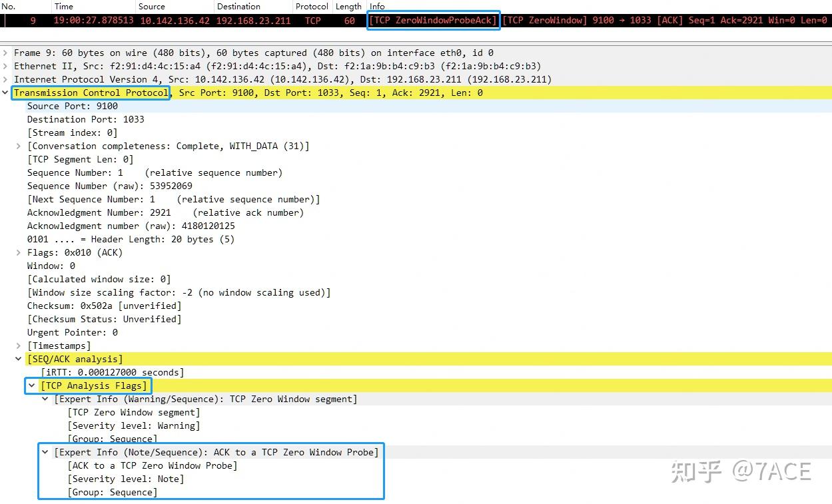Expand the Flags 0x010 (ACK) node
The height and width of the screenshot is (504, 832).
coord(18,252)
